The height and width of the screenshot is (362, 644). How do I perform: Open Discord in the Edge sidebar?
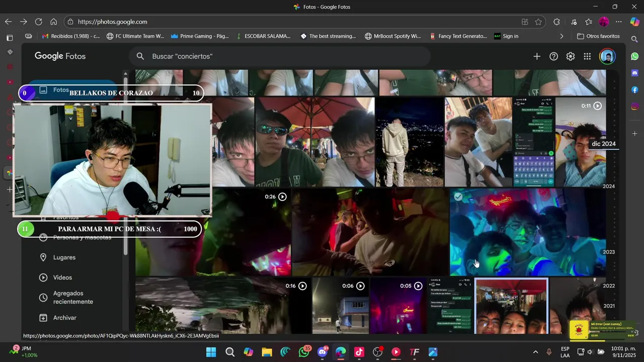[634, 73]
